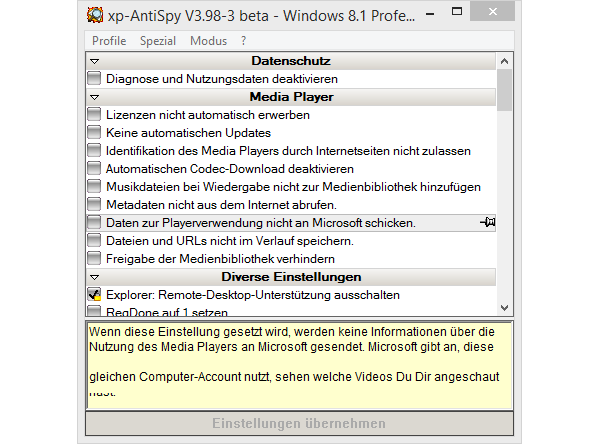Enable Metadaten nicht aus dem Internet abrufen
Screen dimensions: 600x444
94,204
